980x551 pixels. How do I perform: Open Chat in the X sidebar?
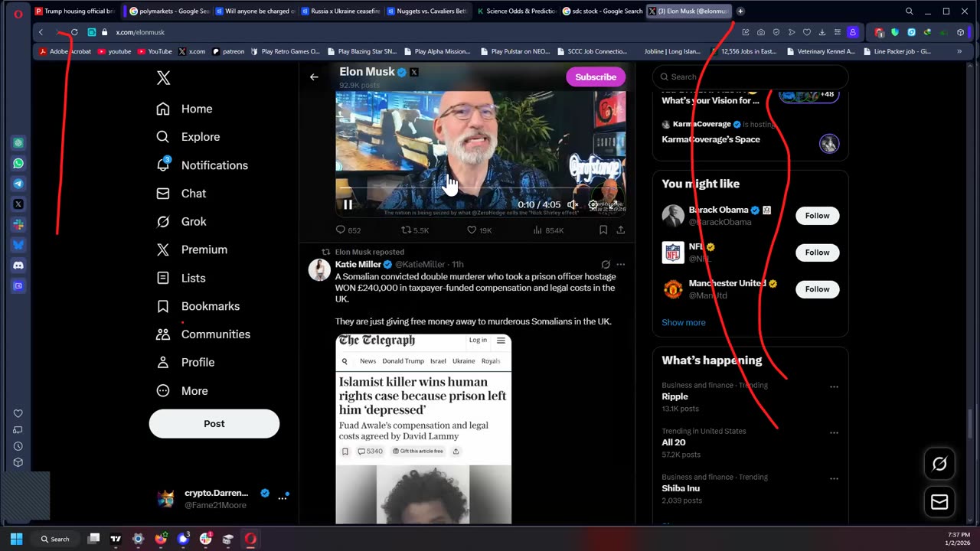tap(181, 194)
